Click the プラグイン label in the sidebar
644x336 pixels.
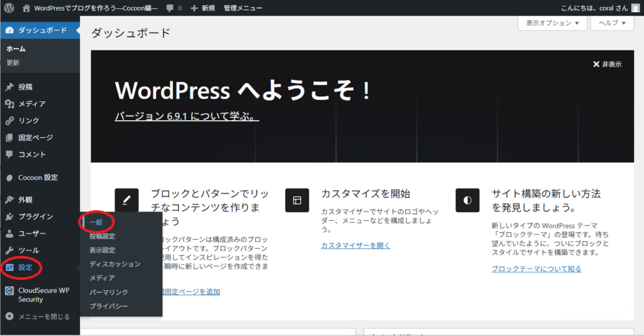[36, 216]
